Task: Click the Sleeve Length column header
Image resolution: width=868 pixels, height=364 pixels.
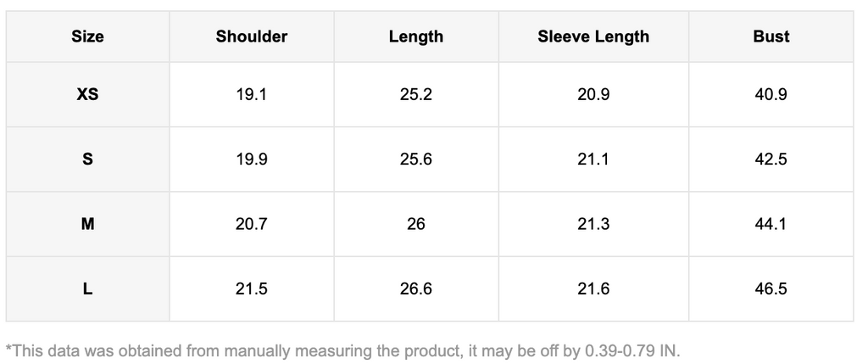Action: coord(593,36)
